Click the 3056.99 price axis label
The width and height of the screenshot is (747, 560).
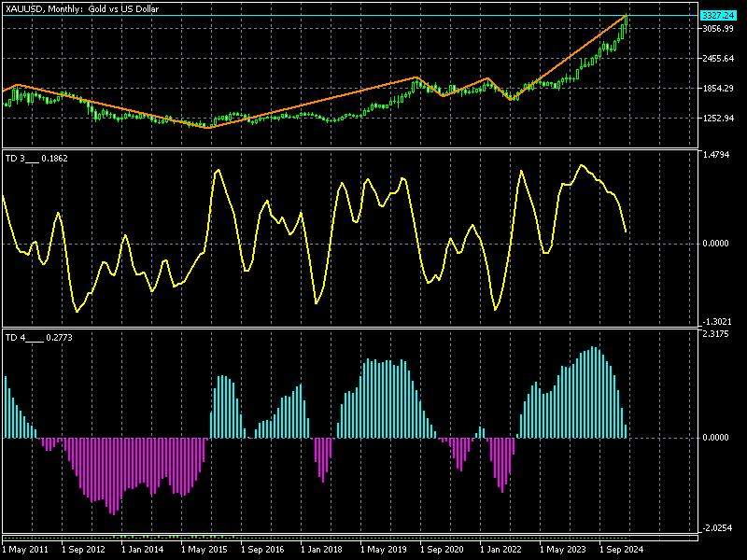point(718,29)
